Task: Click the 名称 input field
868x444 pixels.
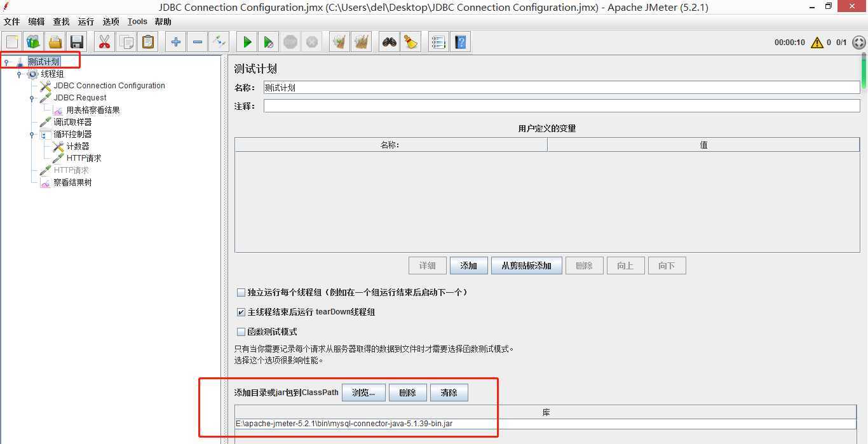Action: (x=562, y=88)
